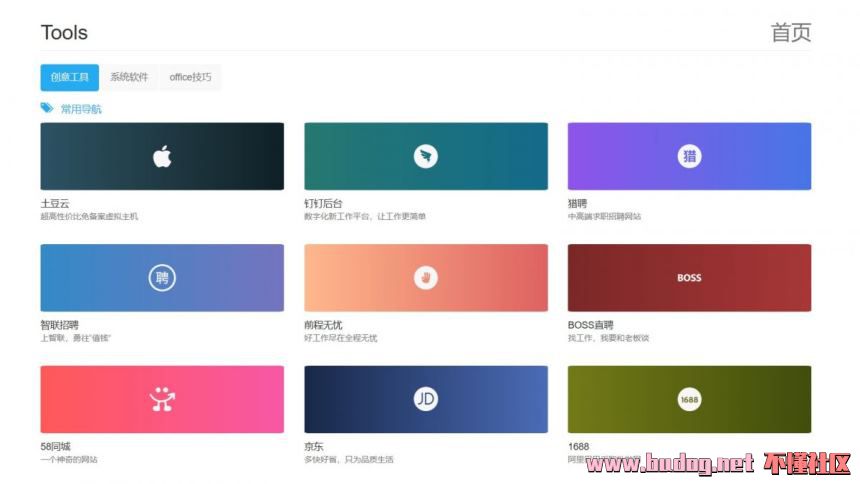860x484 pixels.
Task: Open the BOSS直聘 title link
Action: click(x=591, y=325)
